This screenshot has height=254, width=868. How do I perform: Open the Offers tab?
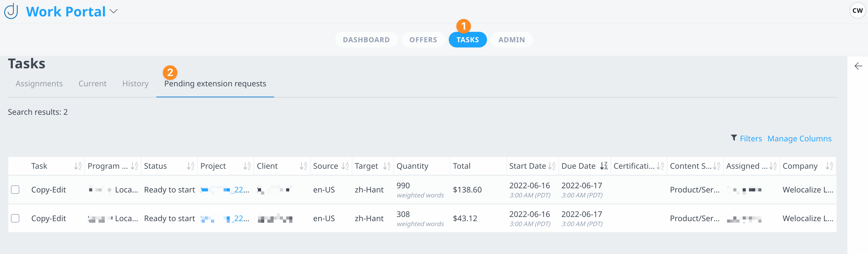[x=423, y=40]
